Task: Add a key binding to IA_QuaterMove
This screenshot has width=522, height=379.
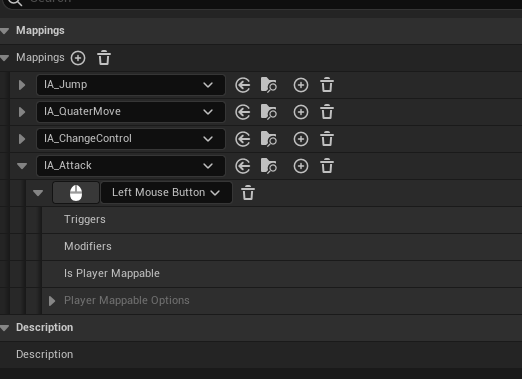Action: click(301, 112)
